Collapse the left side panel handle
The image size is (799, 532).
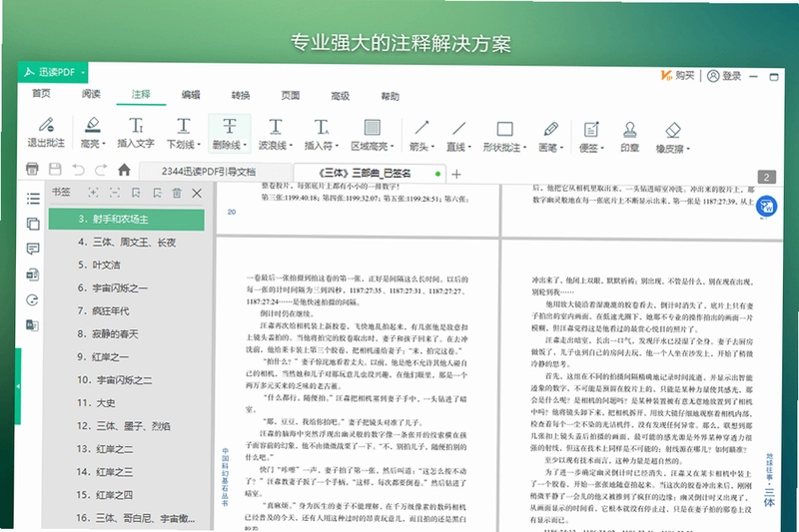(18, 386)
